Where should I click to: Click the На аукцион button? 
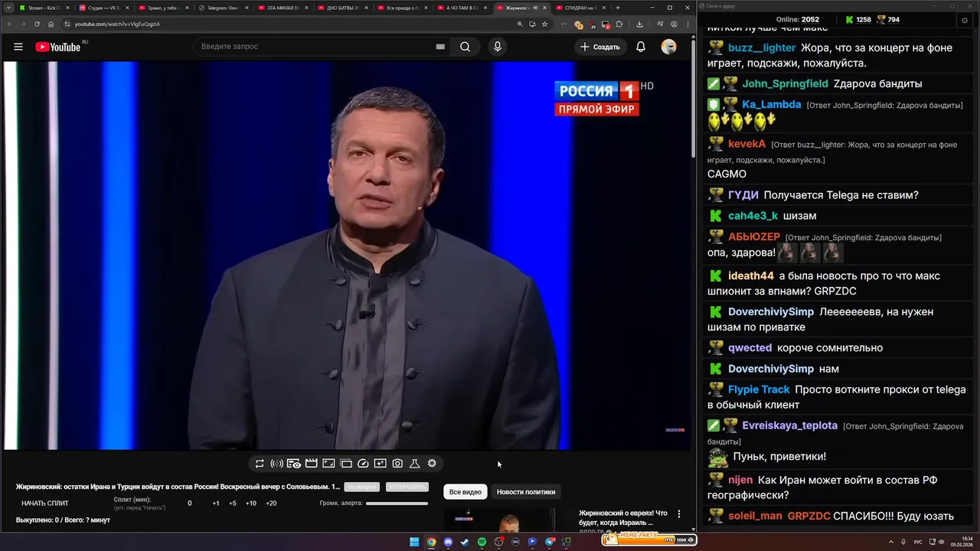(361, 487)
